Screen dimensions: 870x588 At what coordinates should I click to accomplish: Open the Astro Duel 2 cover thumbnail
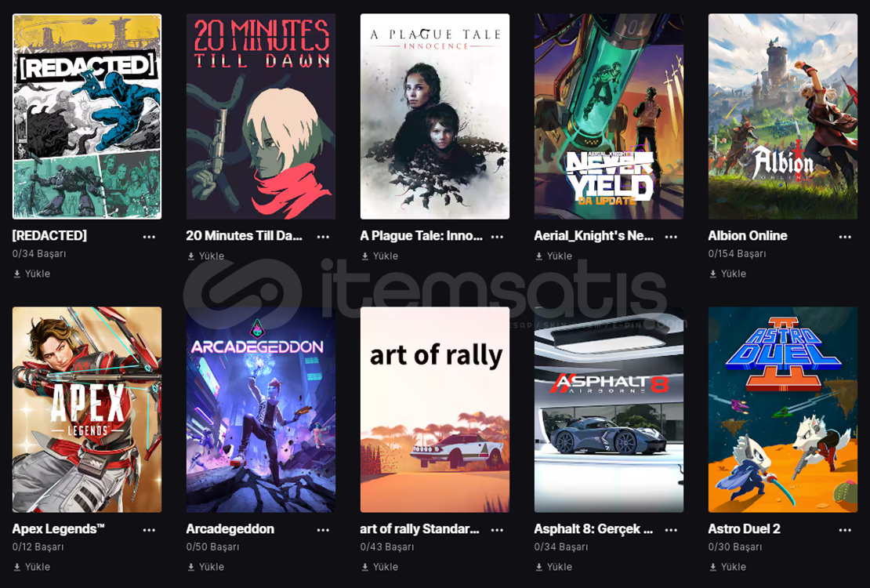783,410
